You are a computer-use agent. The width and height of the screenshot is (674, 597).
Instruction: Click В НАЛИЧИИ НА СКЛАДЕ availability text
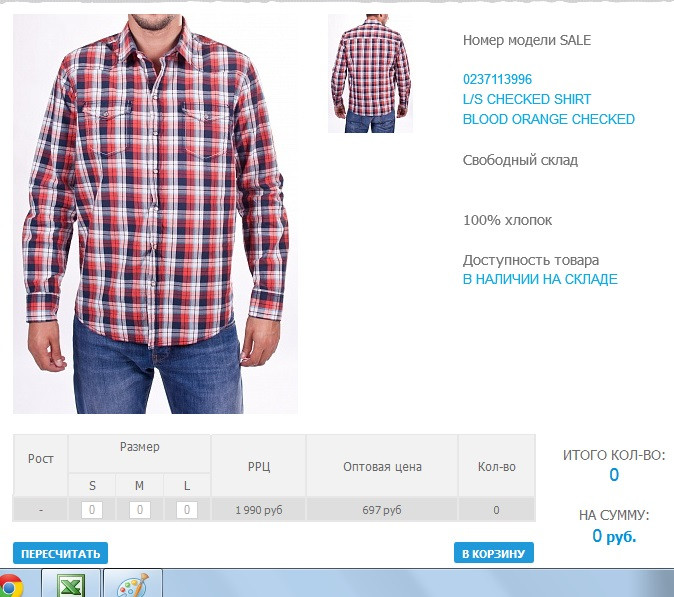(540, 279)
